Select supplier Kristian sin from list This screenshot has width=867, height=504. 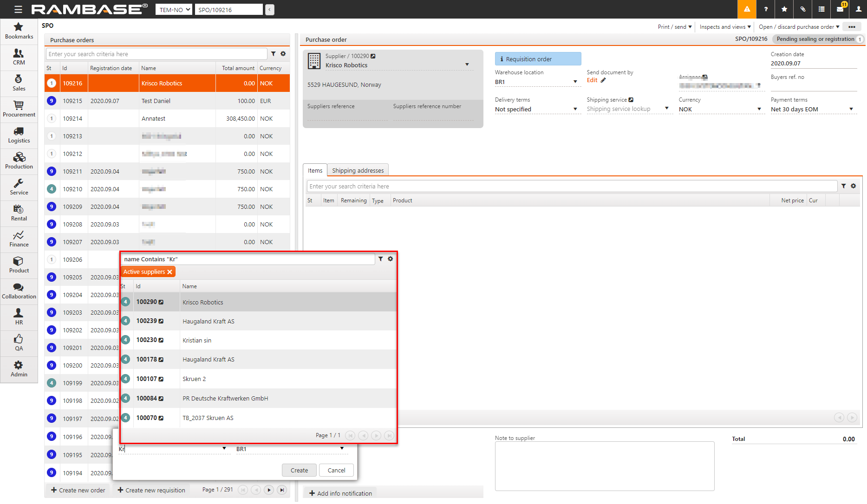click(197, 340)
